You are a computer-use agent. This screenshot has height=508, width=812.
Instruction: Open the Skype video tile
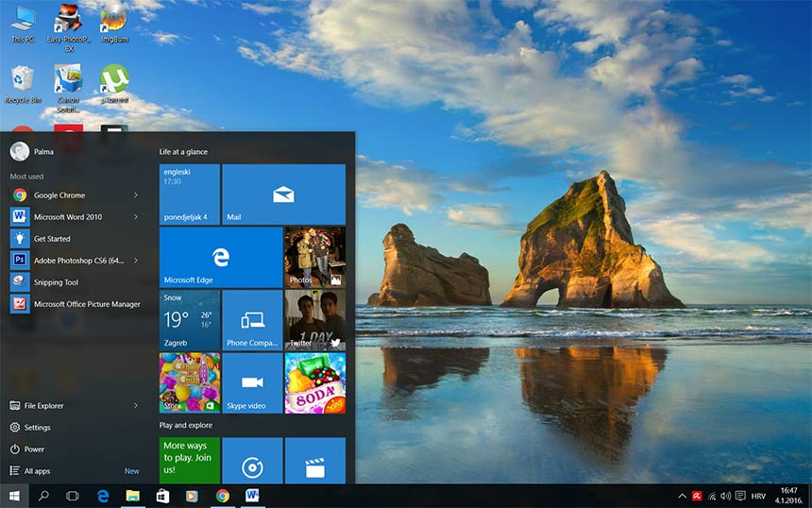point(252,383)
